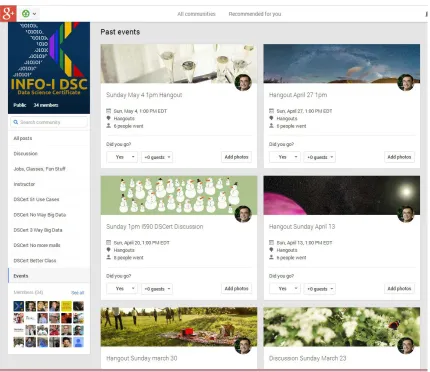
Task: Click the blue default-avatar member thumbnail
Action: pyautogui.click(x=79, y=342)
